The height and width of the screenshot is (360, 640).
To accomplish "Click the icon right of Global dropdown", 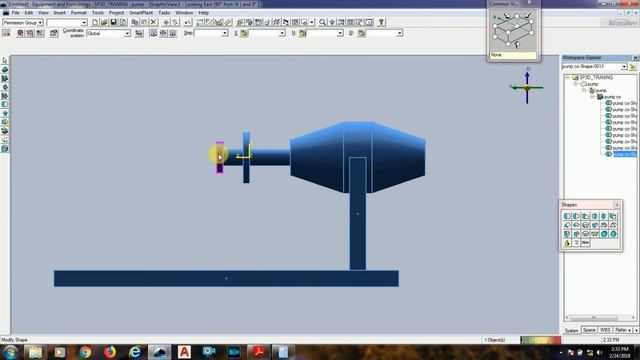I will coord(139,33).
